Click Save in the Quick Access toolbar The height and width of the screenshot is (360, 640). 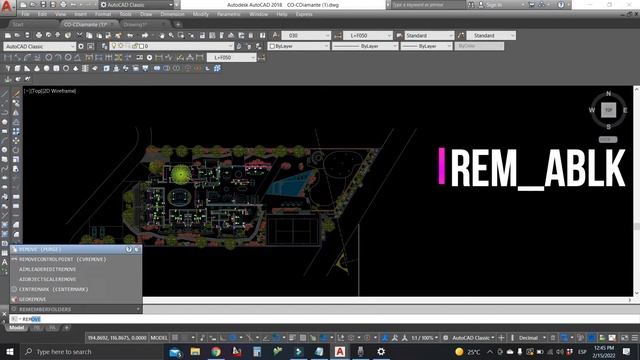[43, 5]
